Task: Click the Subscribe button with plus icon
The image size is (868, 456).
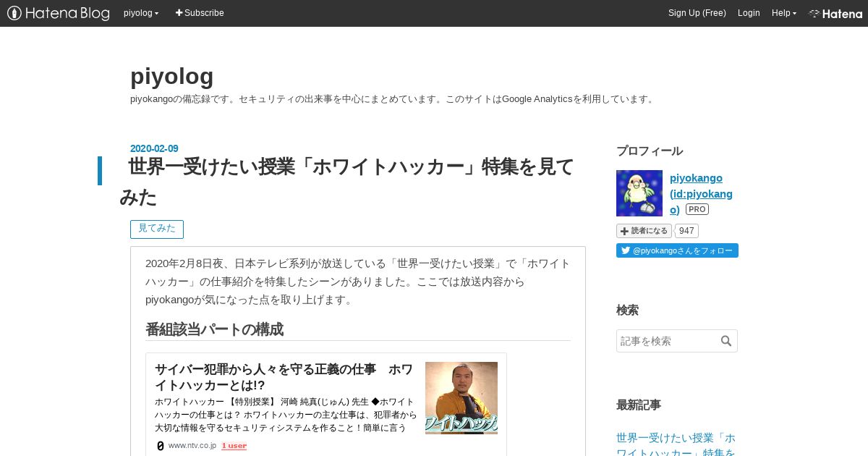Action: [200, 13]
